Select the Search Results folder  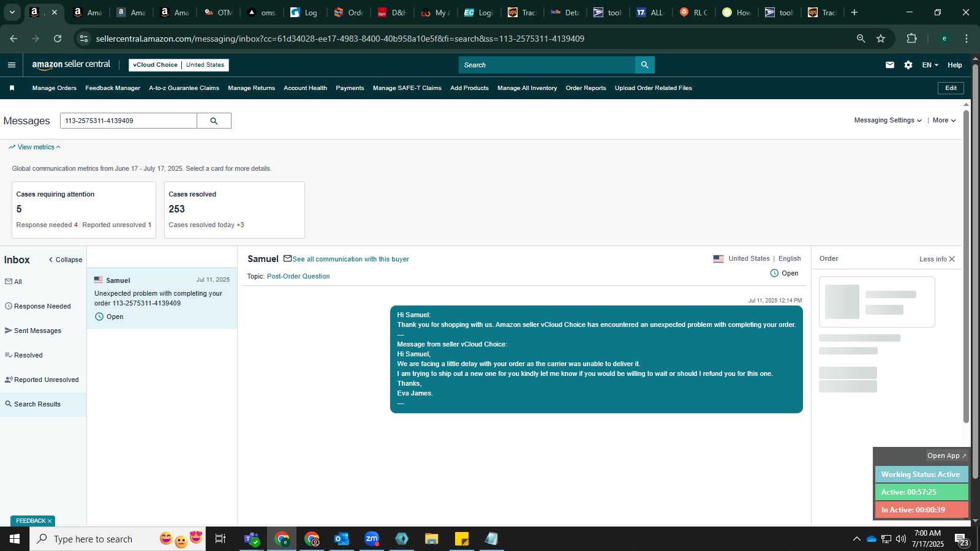click(x=43, y=404)
